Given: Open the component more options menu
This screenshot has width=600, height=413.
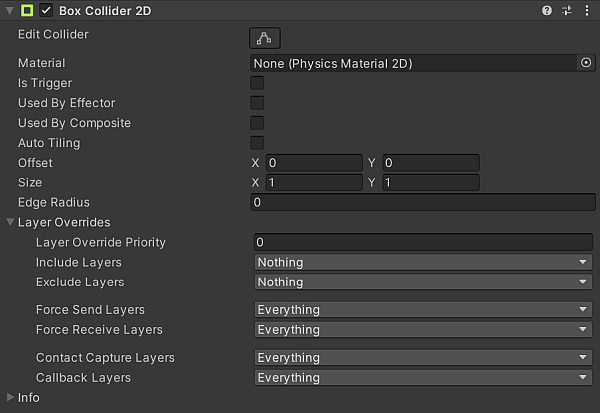Looking at the screenshot, I should pos(585,10).
